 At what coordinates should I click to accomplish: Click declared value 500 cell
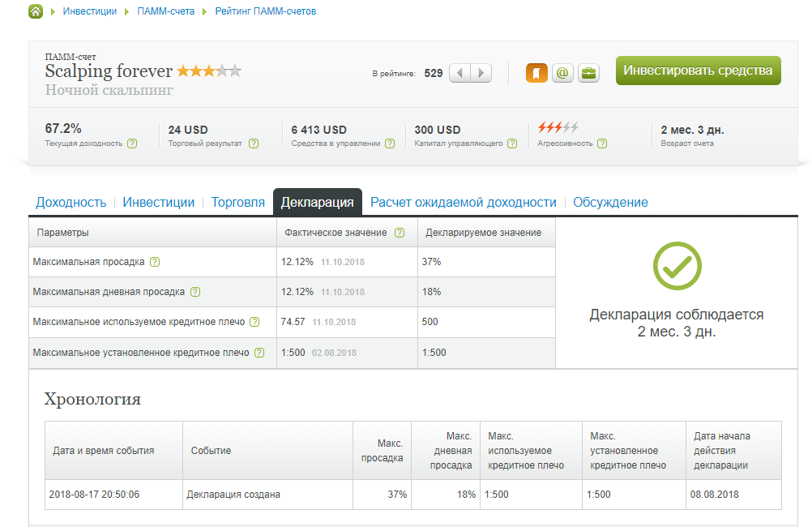[x=486, y=322]
